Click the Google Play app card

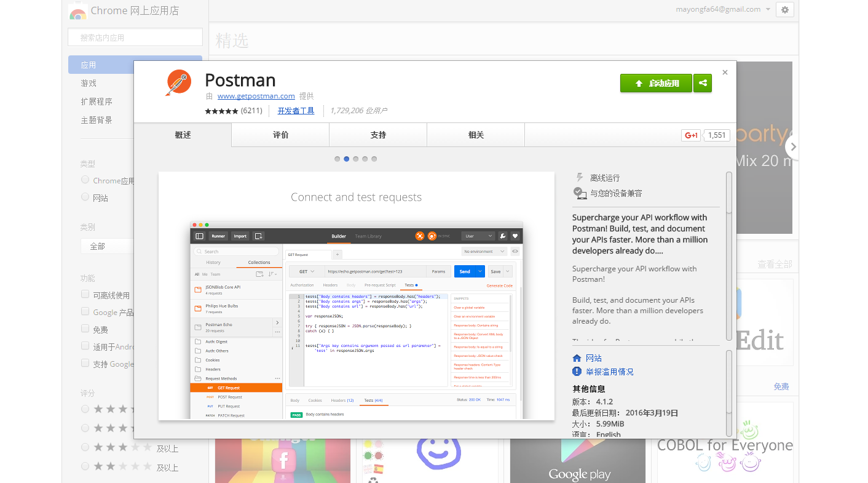point(578,461)
